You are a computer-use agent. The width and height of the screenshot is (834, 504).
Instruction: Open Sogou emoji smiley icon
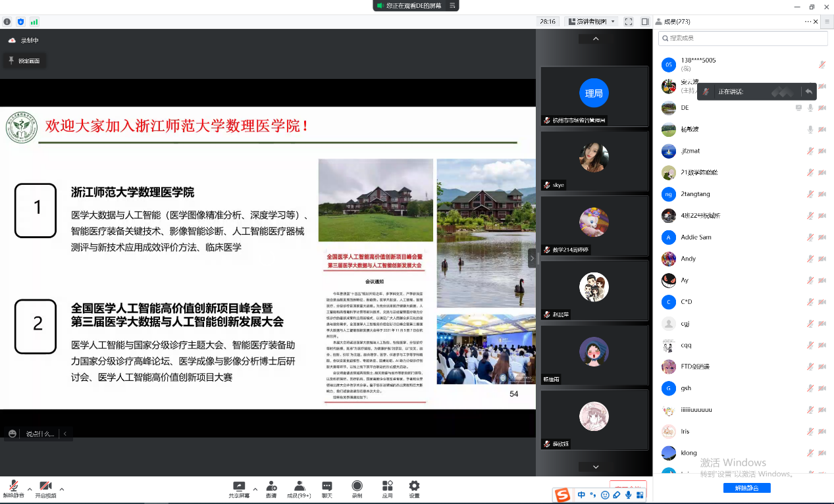point(605,495)
